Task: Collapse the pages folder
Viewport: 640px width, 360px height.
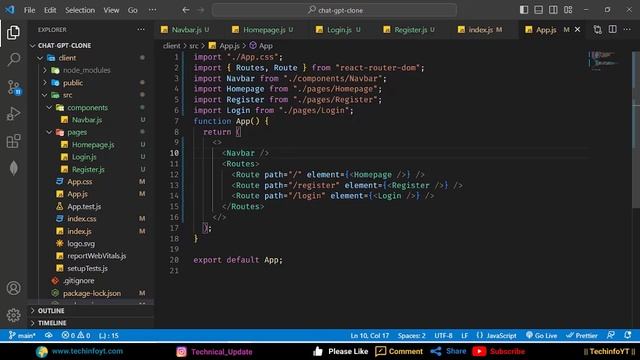Action: pyautogui.click(x=77, y=132)
